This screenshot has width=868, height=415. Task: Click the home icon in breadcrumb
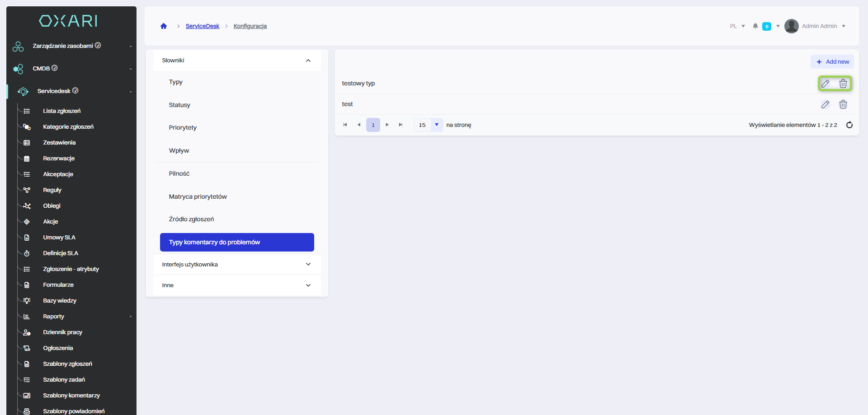(164, 26)
